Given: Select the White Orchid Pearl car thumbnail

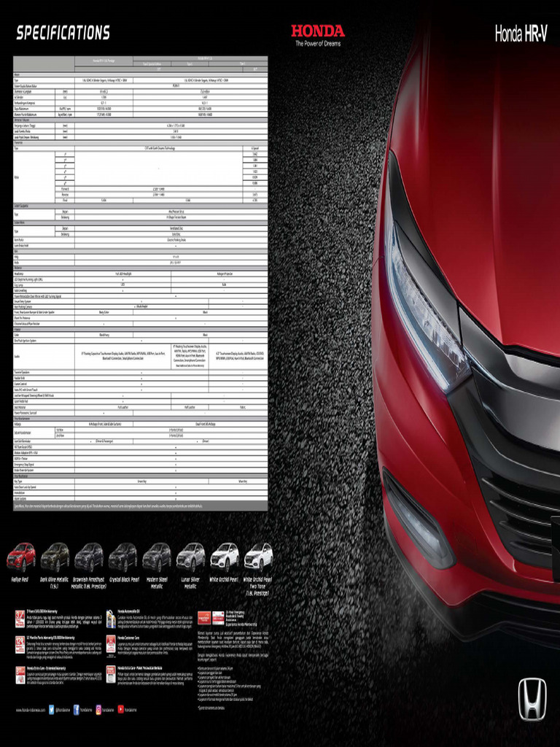Looking at the screenshot, I should (x=225, y=557).
